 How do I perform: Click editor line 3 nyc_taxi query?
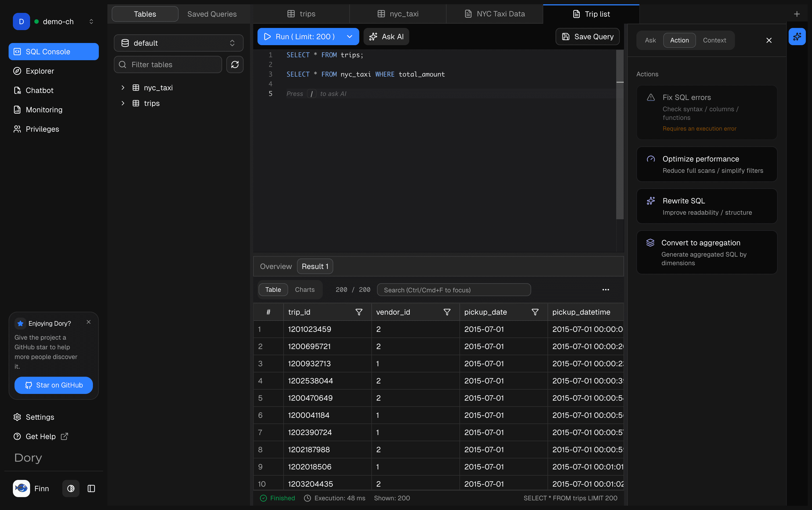click(x=365, y=74)
